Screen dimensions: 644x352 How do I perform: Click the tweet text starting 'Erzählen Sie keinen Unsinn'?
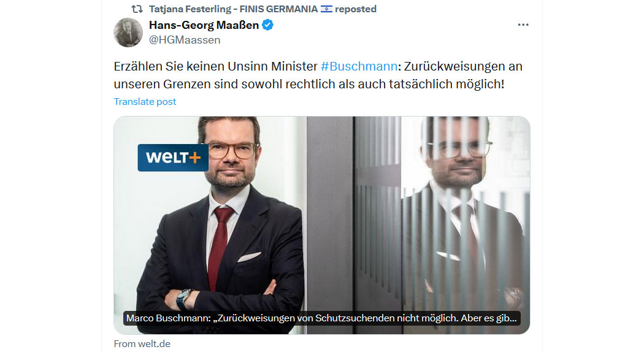(318, 75)
